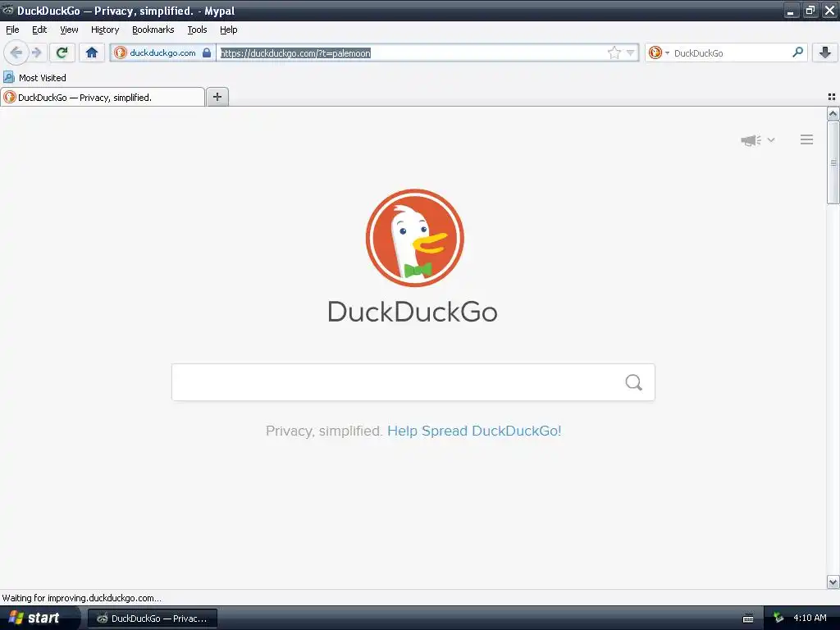Click the DuckDuckGo duck logo
Image resolution: width=840 pixels, height=630 pixels.
click(x=414, y=238)
